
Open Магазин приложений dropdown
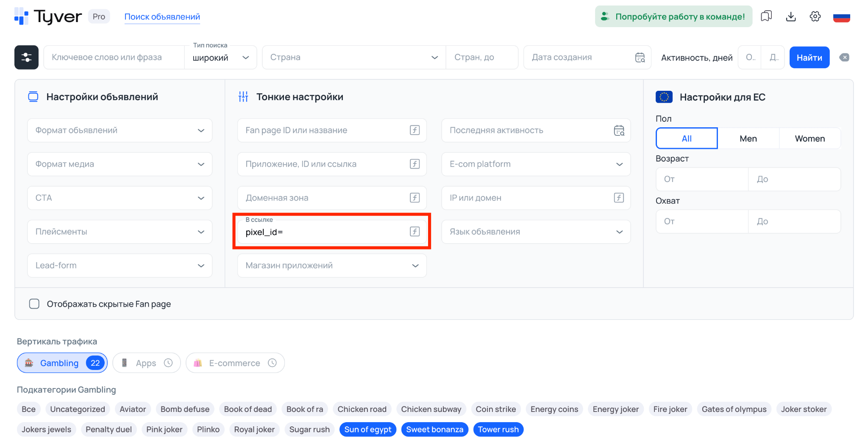tap(332, 265)
